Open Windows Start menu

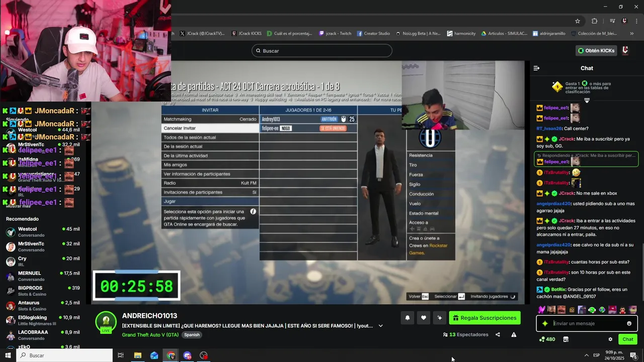click(8, 355)
